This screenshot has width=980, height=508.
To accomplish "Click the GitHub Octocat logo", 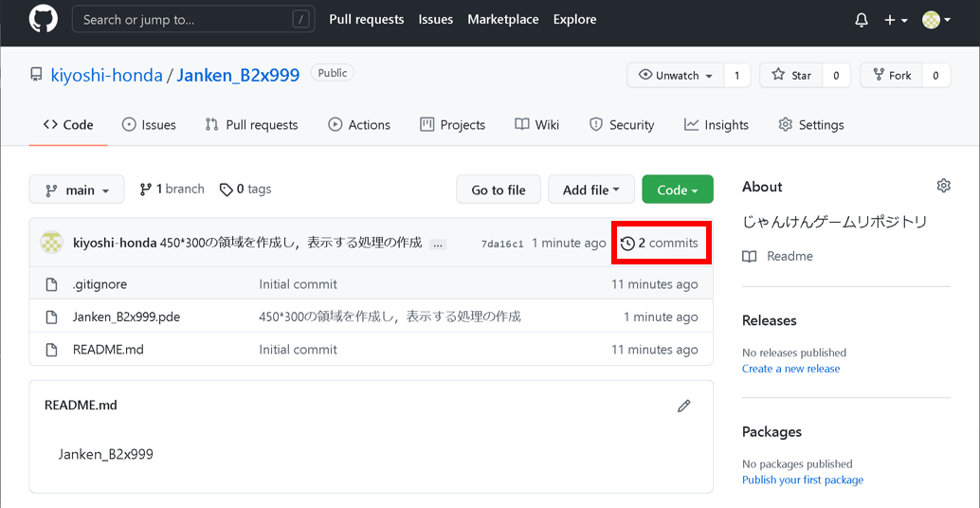I will click(44, 19).
